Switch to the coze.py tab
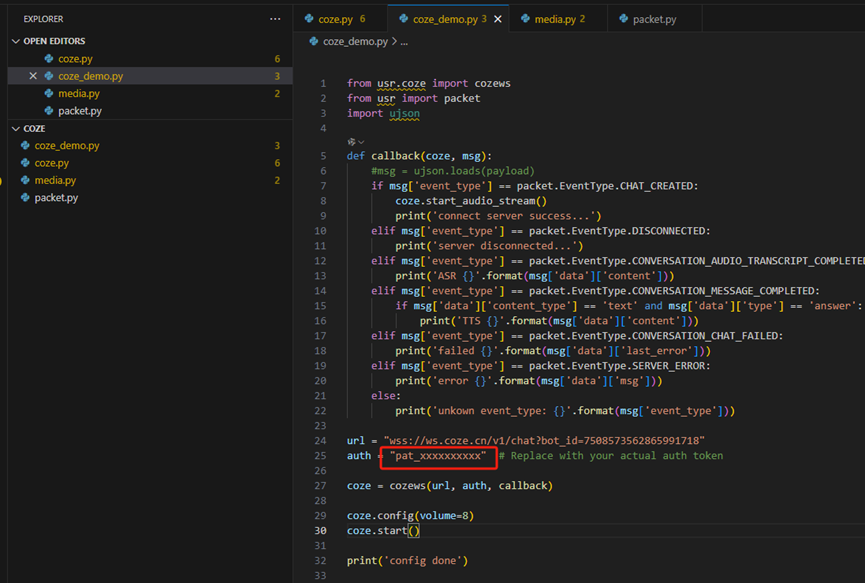This screenshot has height=583, width=865. click(336, 19)
